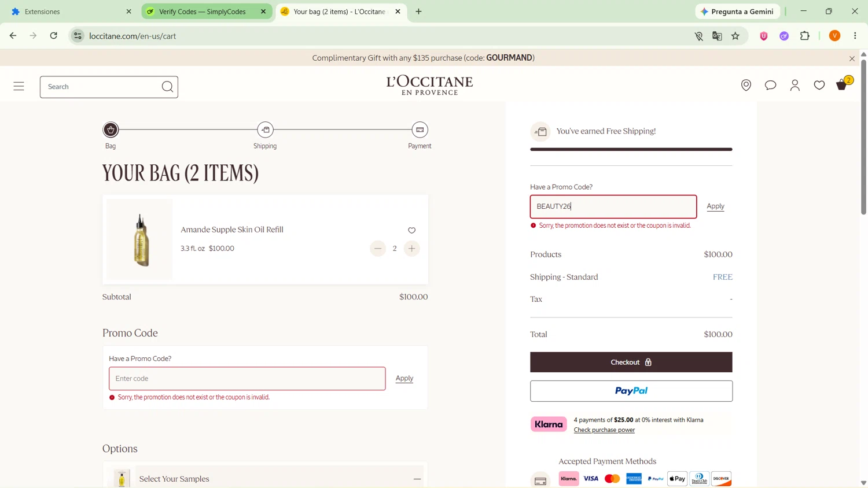The height and width of the screenshot is (488, 868).
Task: Click the search magnifier icon
Action: point(167,87)
